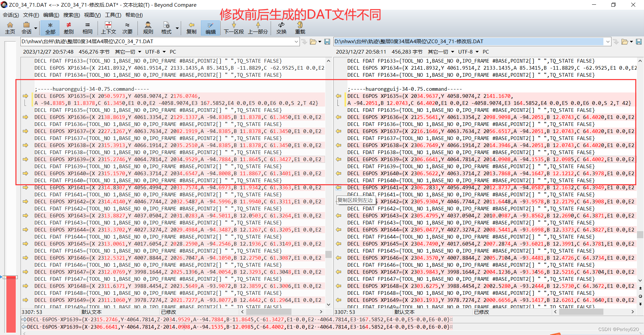Click next difference arrow below right scrollbar
The image size is (644, 335).
[640, 304]
